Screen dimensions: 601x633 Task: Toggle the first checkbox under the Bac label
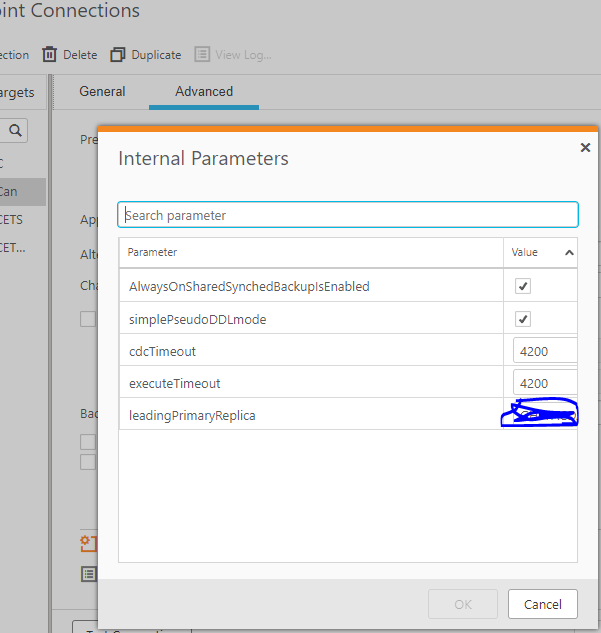click(x=88, y=442)
